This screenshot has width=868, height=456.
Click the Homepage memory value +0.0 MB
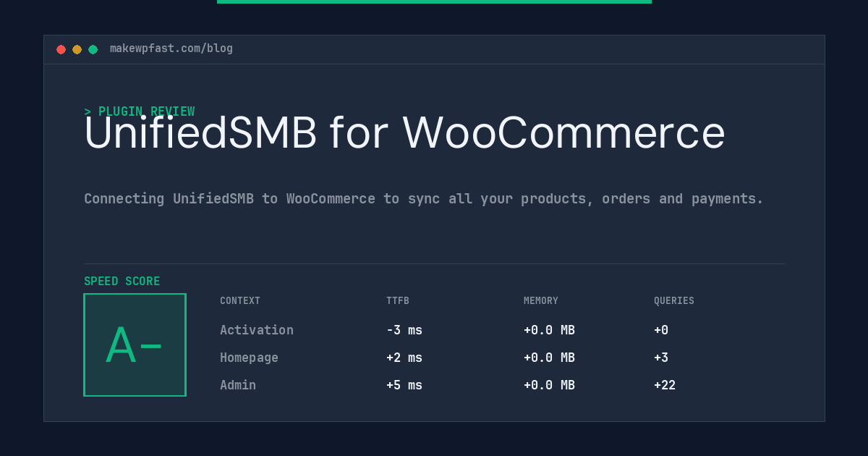tap(549, 358)
